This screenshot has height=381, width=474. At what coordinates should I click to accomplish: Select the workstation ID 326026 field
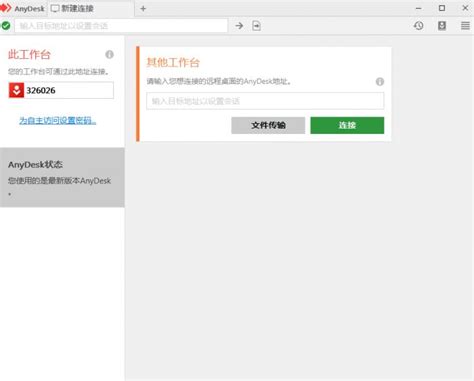tap(61, 90)
